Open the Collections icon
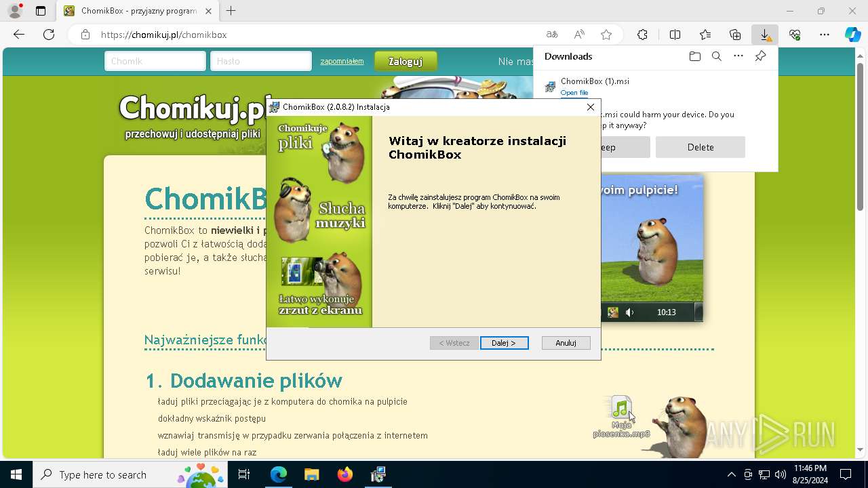 (x=735, y=35)
